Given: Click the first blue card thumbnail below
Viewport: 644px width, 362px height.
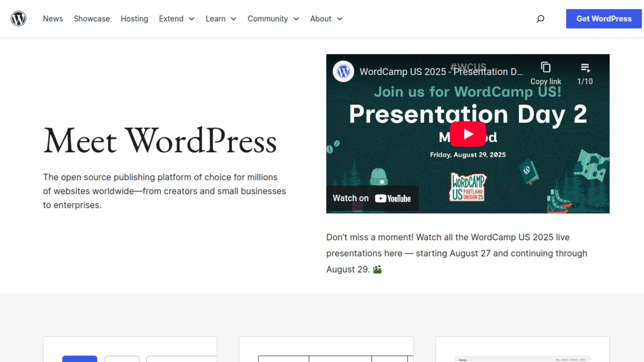Looking at the screenshot, I should click(x=79, y=359).
